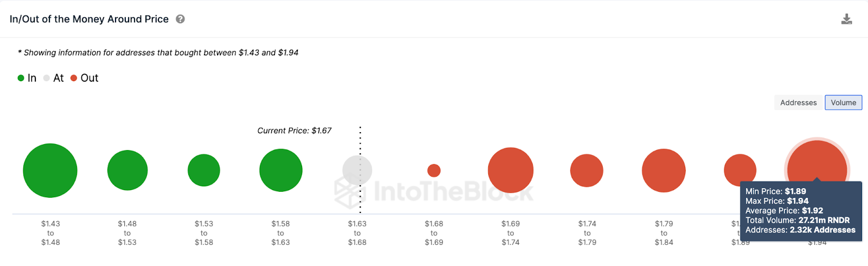Click the download chart icon

[846, 20]
